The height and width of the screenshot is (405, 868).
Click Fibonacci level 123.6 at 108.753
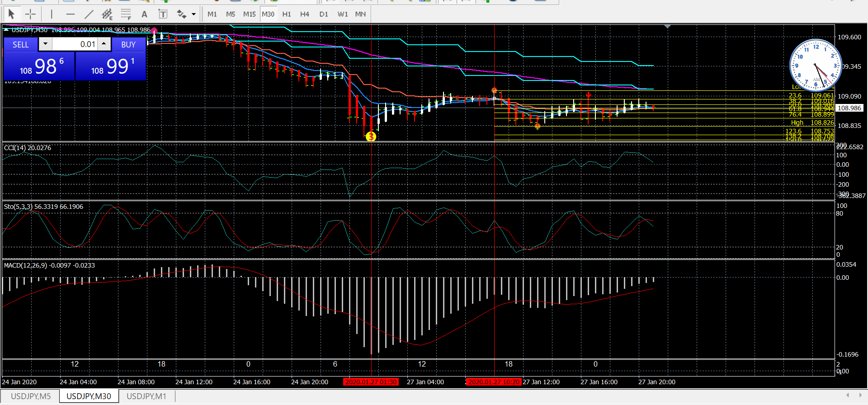click(x=809, y=131)
